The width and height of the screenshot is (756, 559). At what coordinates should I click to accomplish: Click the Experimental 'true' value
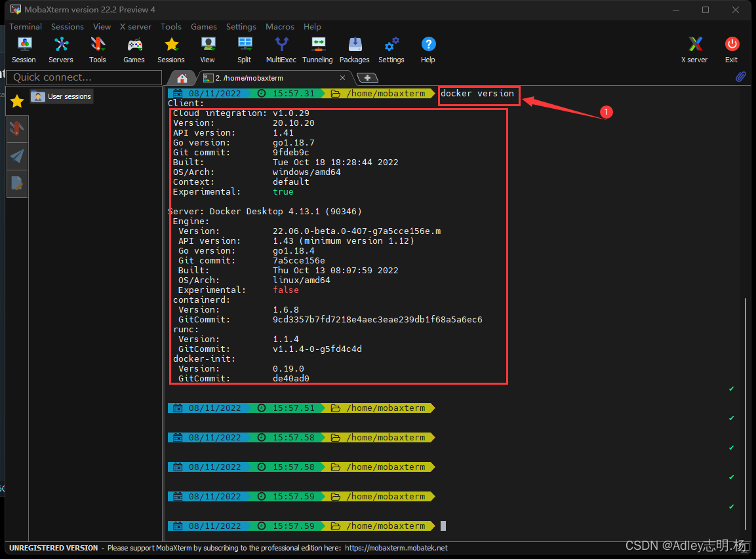(x=283, y=192)
